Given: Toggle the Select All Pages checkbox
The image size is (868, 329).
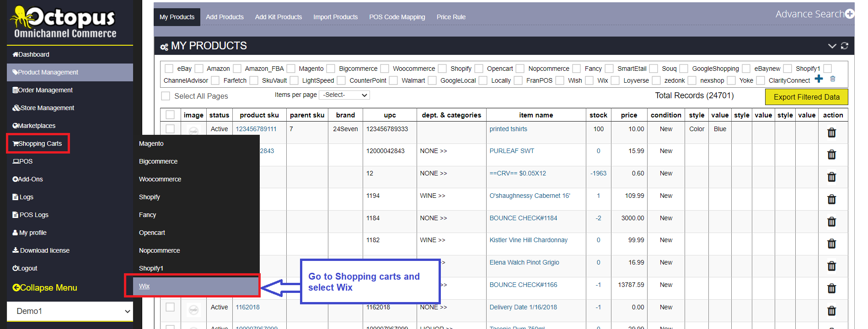Looking at the screenshot, I should click(x=166, y=96).
